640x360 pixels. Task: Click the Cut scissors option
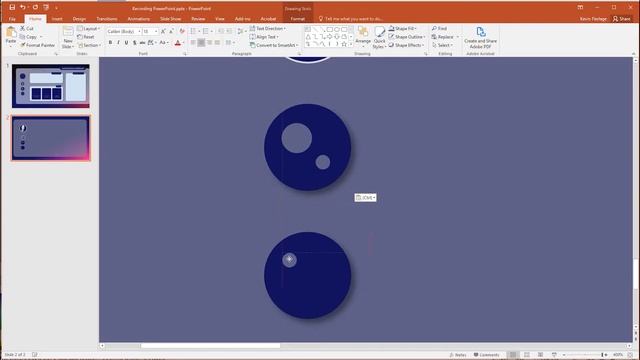pos(27,29)
